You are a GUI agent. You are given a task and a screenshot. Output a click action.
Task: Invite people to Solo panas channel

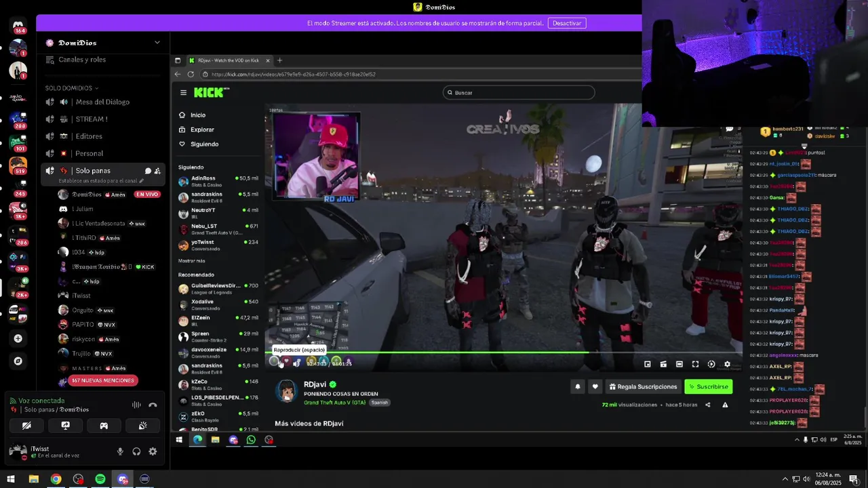coord(157,171)
